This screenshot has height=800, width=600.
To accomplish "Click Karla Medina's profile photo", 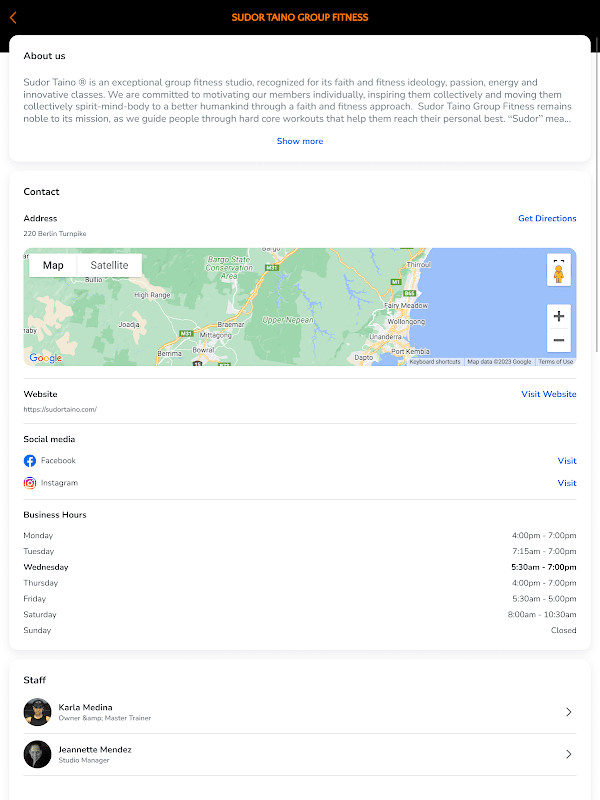I will point(37,712).
